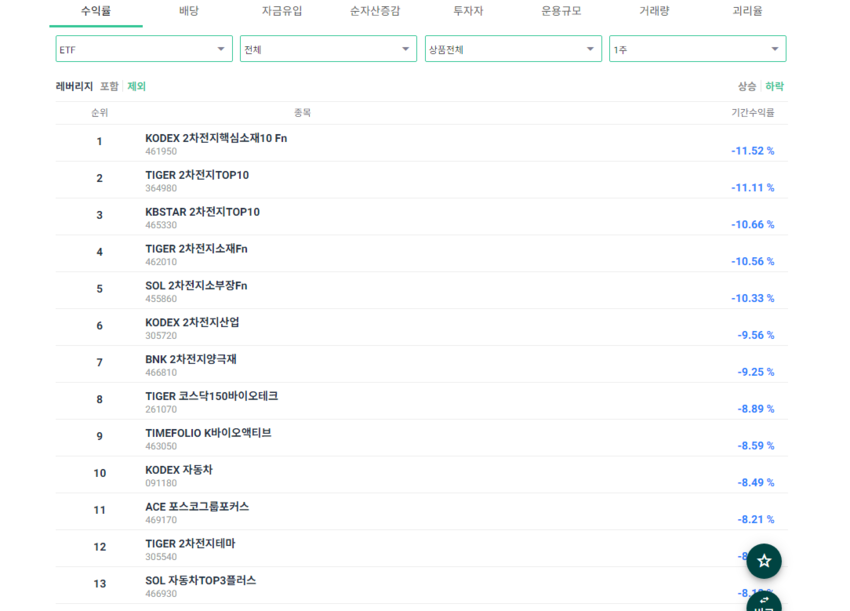The width and height of the screenshot is (850, 611).
Task: Open KBSTAR 2차전지TOP10 ETF
Action: point(203,212)
